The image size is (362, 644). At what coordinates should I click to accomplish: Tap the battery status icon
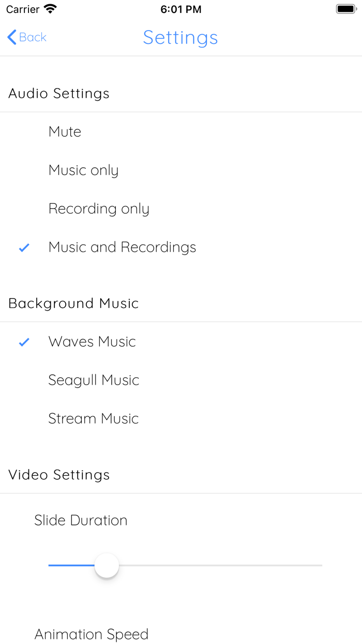pos(345,9)
